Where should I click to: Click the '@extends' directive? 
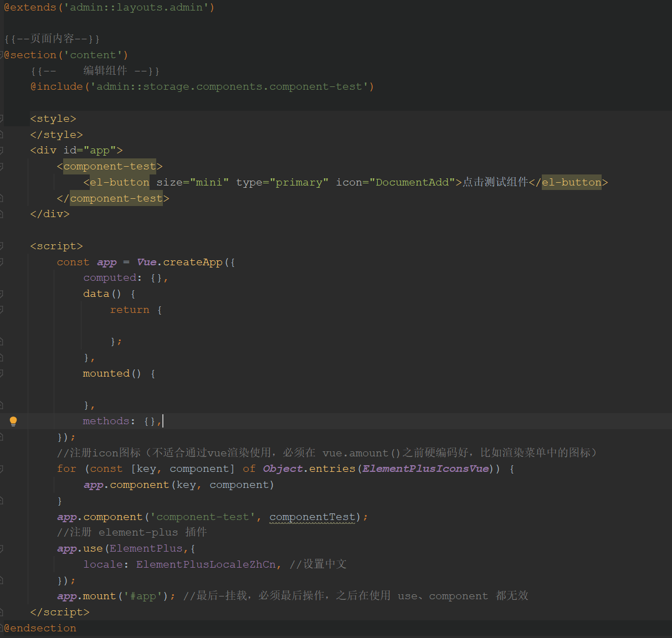[30, 8]
